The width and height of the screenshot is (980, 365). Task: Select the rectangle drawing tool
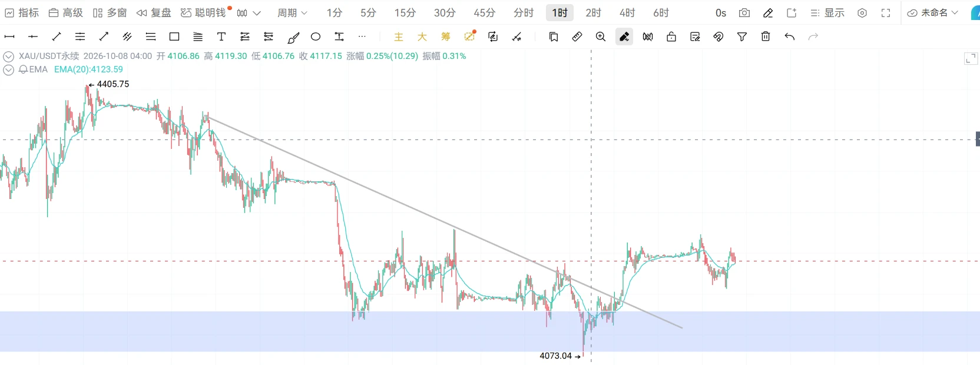tap(174, 36)
